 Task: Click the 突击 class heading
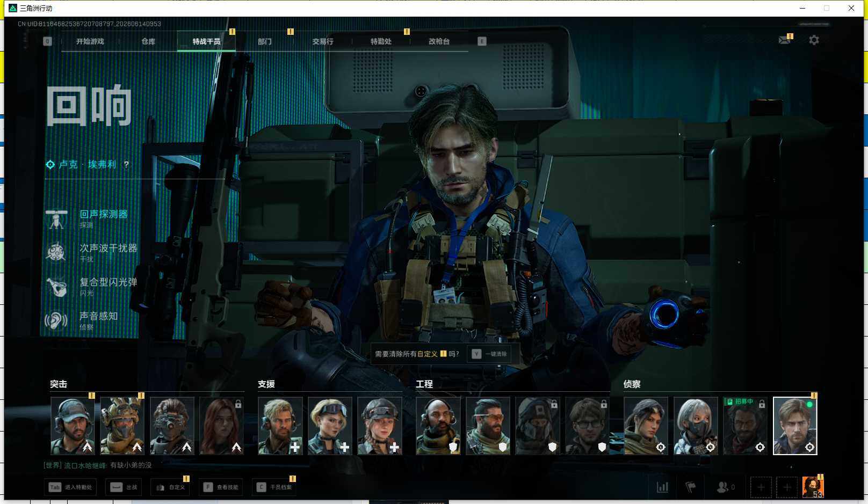[59, 384]
